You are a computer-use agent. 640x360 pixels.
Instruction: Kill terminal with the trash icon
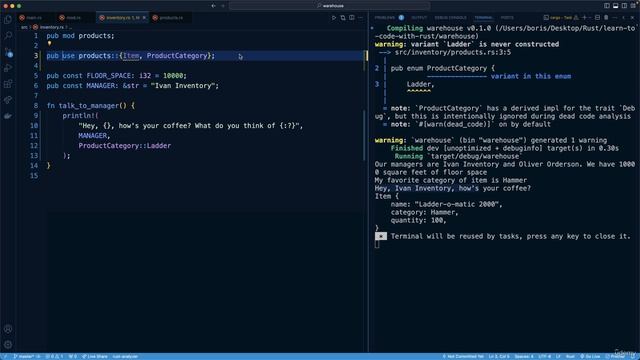(606, 18)
